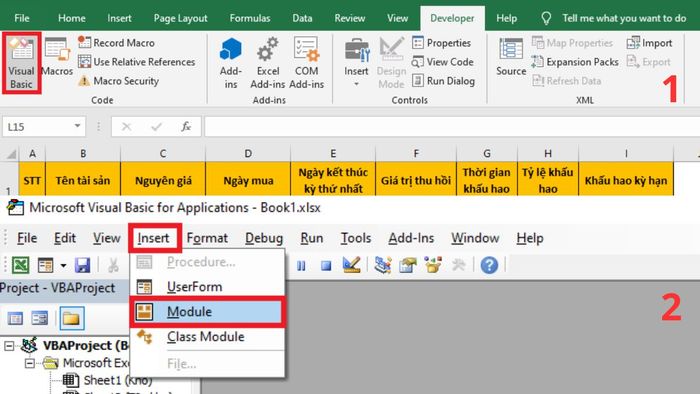Click Refresh Data in XML group

click(x=567, y=81)
